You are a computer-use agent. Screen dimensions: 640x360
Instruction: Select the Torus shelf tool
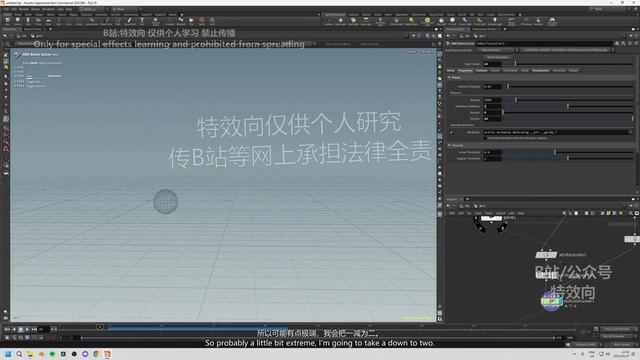(38, 20)
